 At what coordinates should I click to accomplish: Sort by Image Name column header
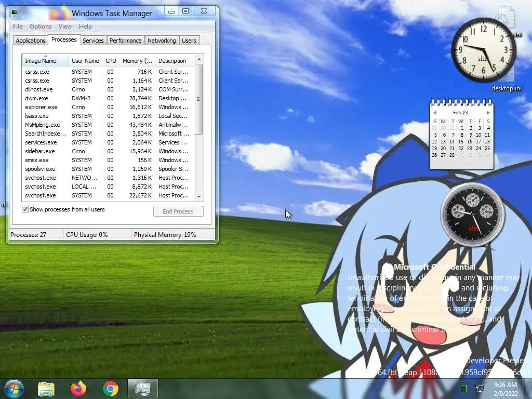(x=46, y=60)
